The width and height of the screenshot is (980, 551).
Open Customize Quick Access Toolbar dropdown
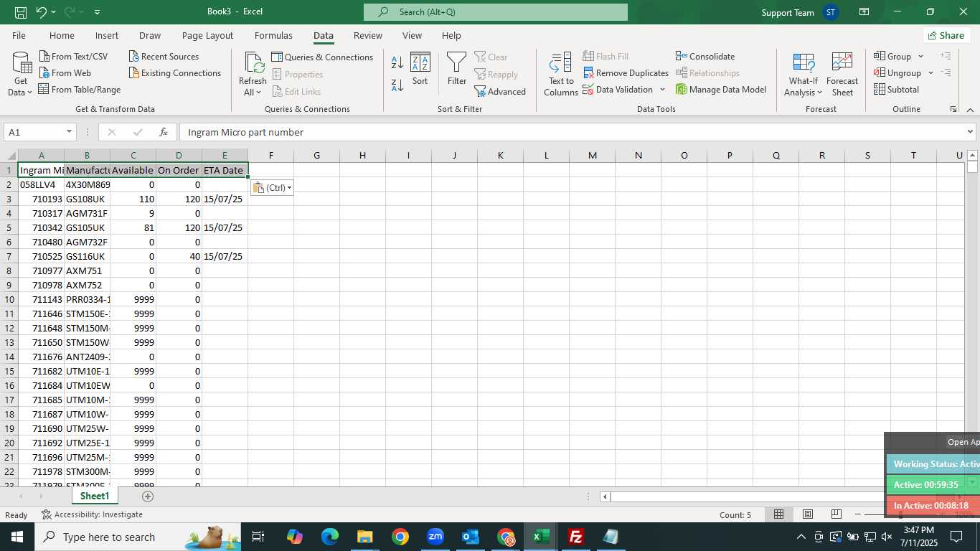coord(97,12)
